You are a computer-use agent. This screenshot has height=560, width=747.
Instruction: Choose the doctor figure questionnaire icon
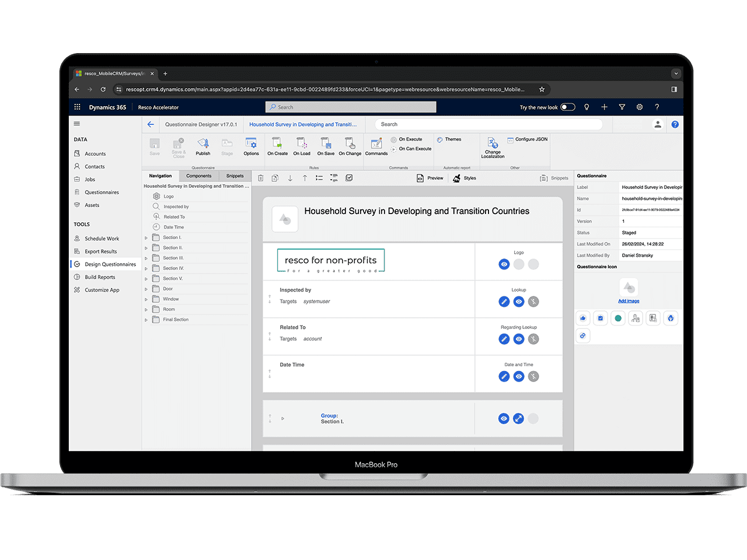pyautogui.click(x=636, y=318)
